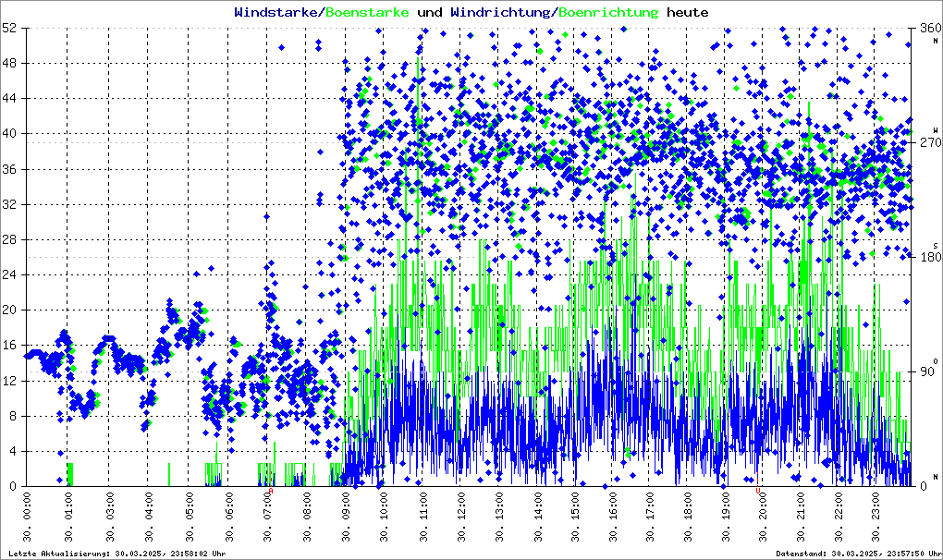Click the 270 direction label on right axis

pyautogui.click(x=925, y=143)
